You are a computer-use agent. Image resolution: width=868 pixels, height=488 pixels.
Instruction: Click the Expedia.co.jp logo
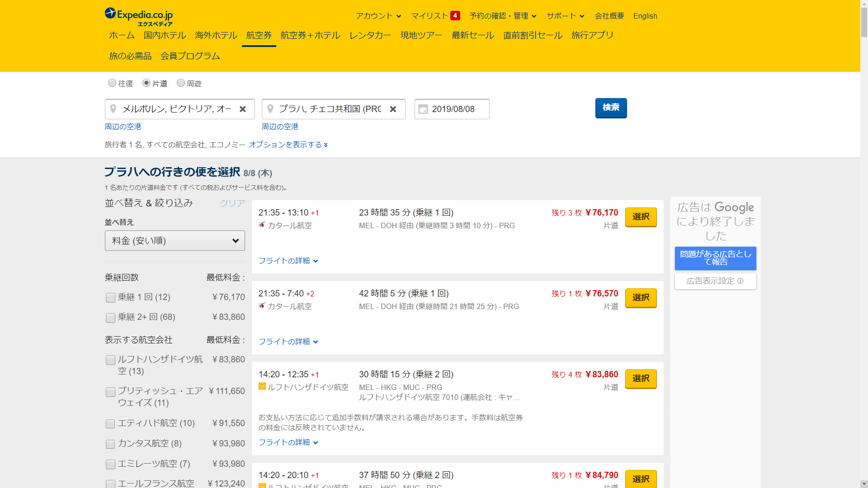139,17
